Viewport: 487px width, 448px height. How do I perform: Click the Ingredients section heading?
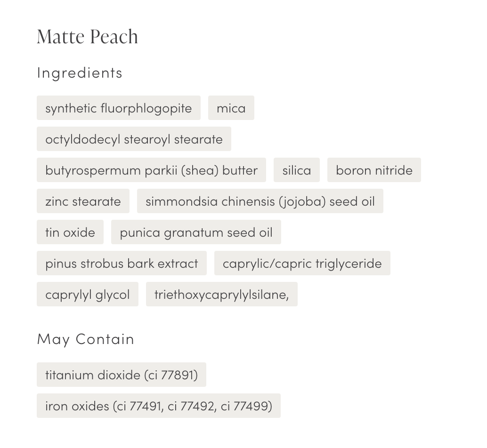(x=80, y=72)
